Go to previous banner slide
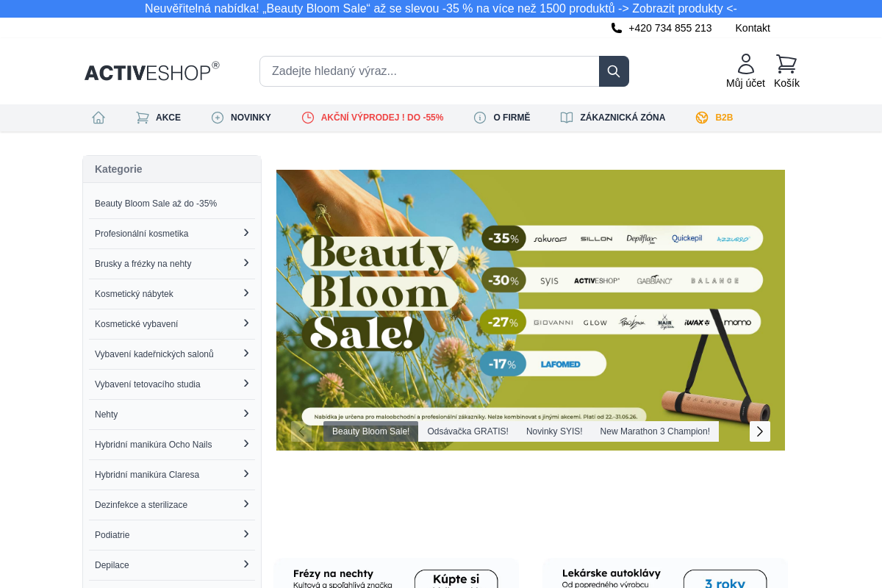The height and width of the screenshot is (588, 882). 301,431
